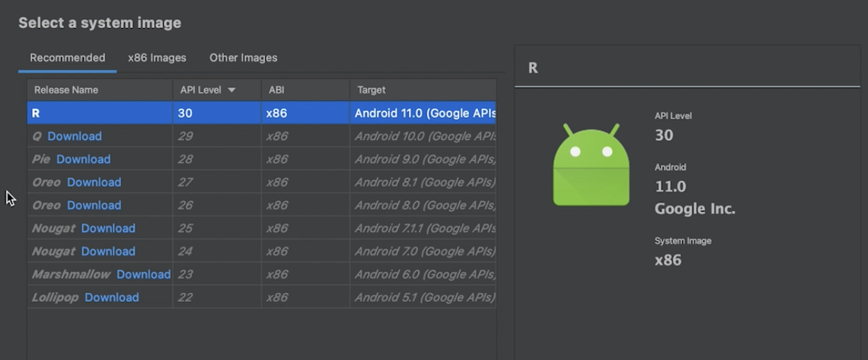Open the Other Images tab

click(243, 58)
